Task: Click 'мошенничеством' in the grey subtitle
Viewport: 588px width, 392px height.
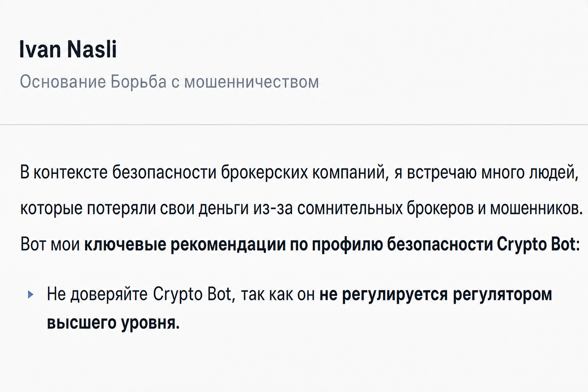Action: (x=252, y=82)
